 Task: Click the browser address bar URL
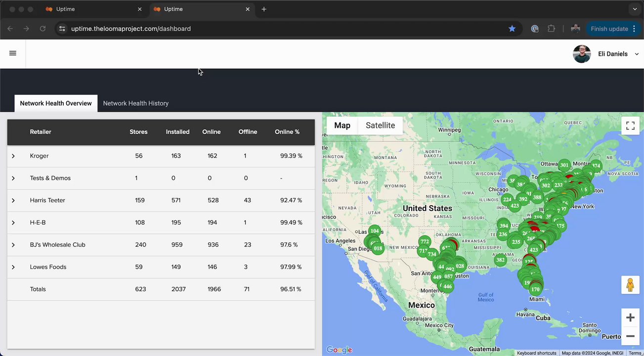coord(131,29)
